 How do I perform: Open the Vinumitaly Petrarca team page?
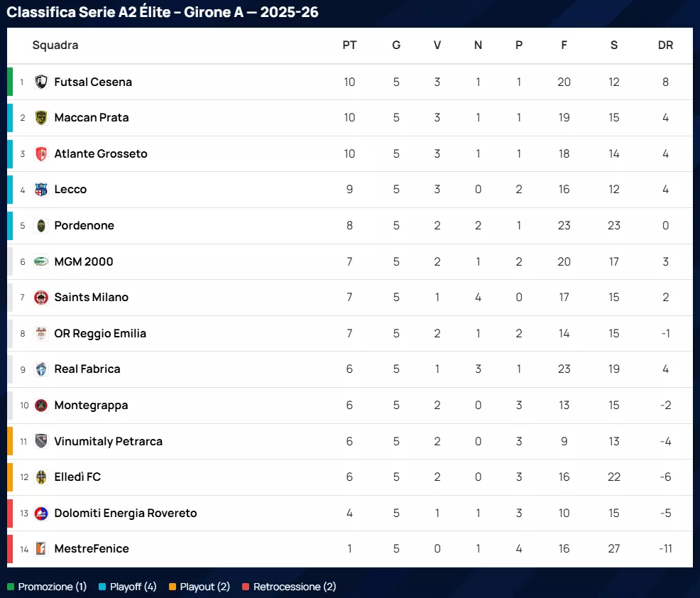pyautogui.click(x=108, y=441)
